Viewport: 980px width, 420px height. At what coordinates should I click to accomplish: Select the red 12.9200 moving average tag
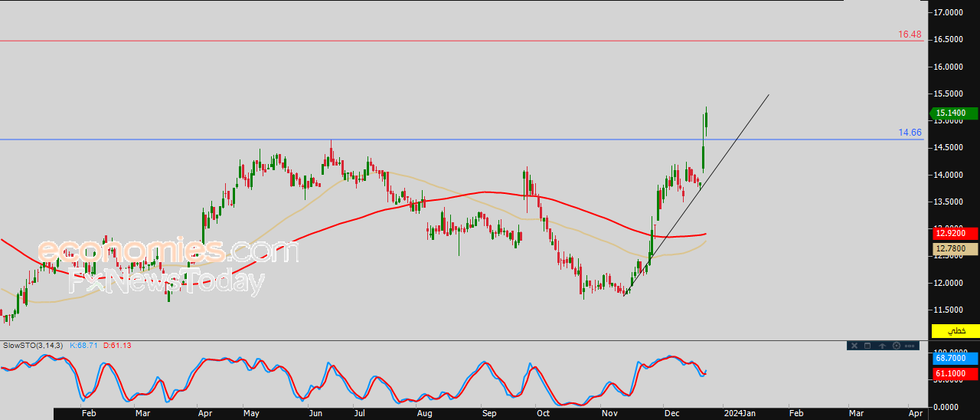[955, 233]
